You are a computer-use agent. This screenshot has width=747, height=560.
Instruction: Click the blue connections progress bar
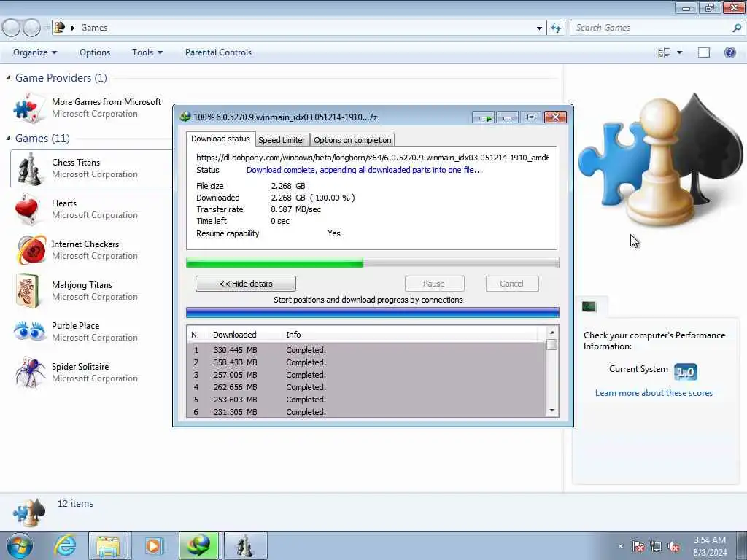coord(373,313)
